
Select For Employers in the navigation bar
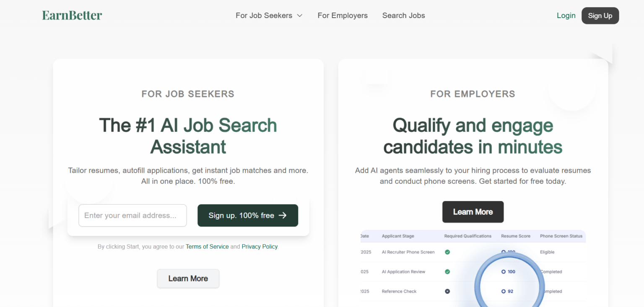click(x=342, y=15)
